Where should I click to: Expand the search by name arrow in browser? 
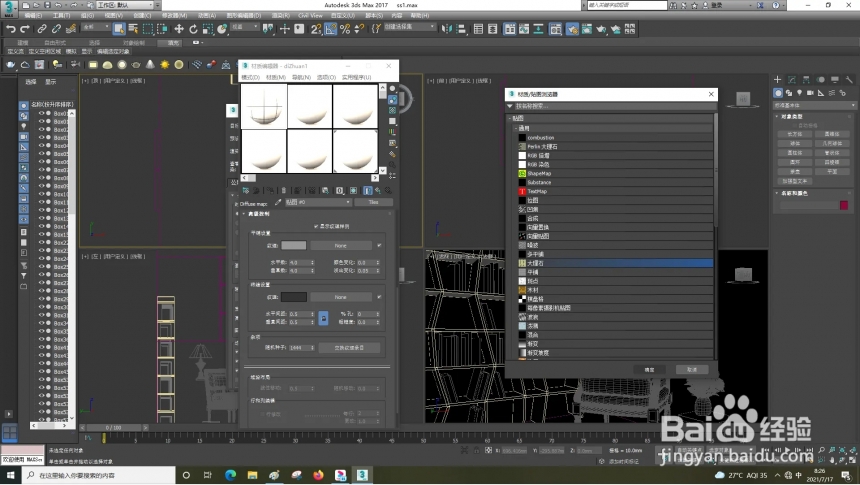pyautogui.click(x=510, y=106)
